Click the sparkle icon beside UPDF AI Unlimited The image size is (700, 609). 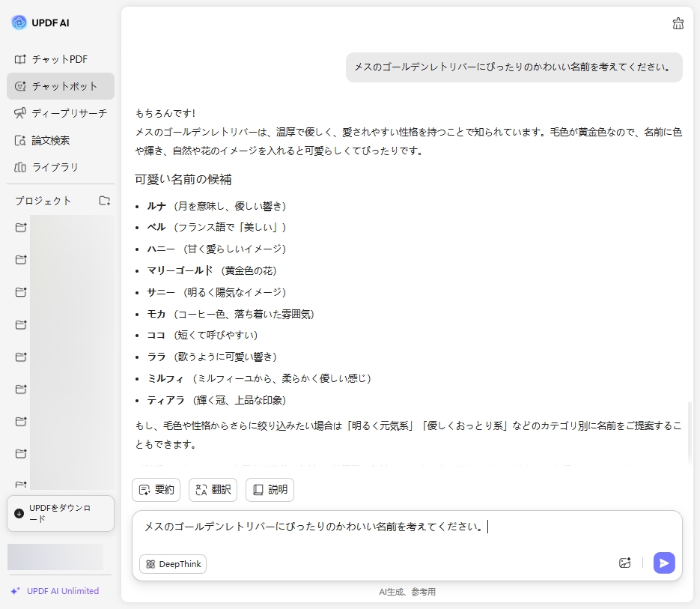coord(15,591)
